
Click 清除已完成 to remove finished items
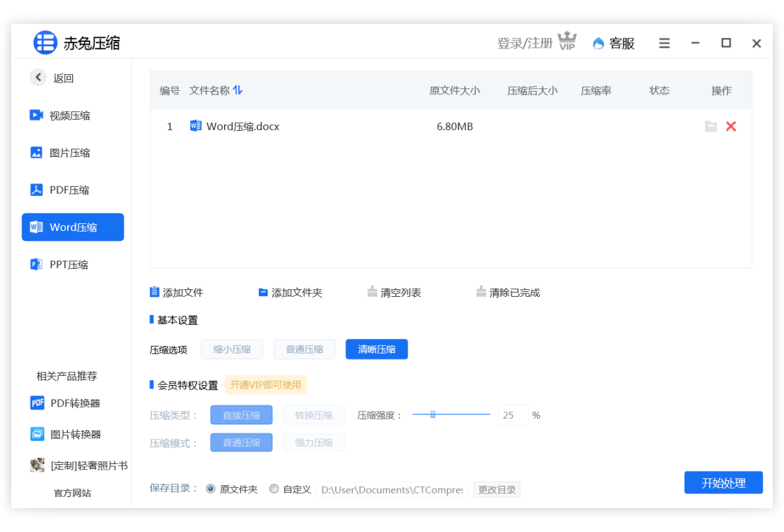tap(507, 293)
